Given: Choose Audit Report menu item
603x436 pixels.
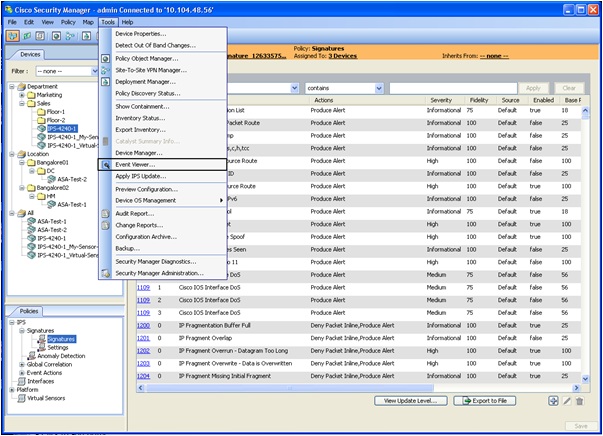Looking at the screenshot, I should (163, 214).
